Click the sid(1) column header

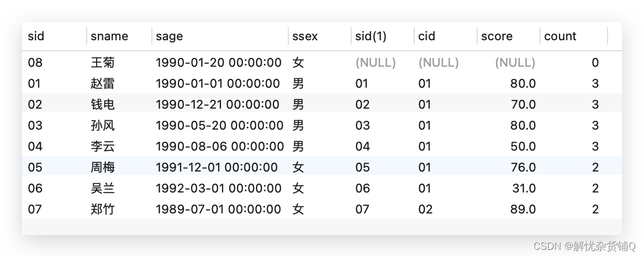point(371,36)
